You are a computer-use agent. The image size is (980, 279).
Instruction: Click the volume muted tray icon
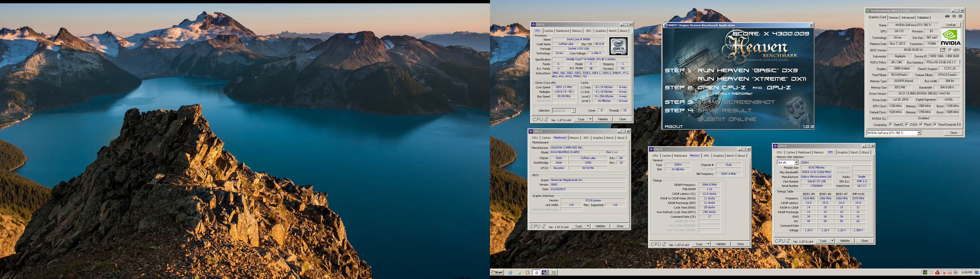click(x=944, y=273)
